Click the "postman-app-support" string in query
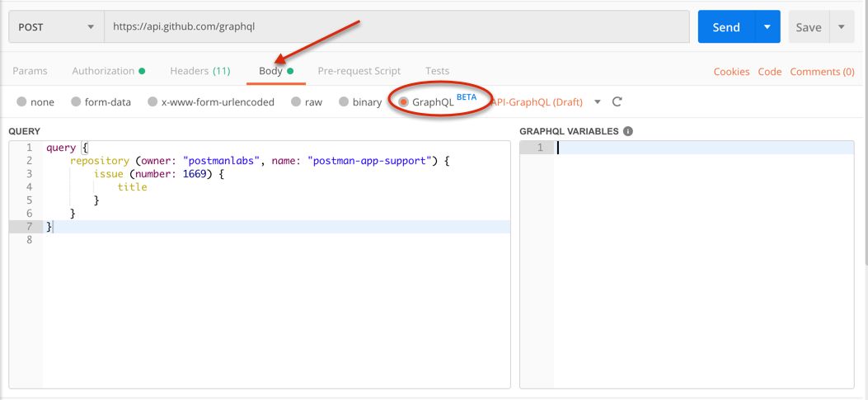Viewport: 868px width, 400px height. coord(369,161)
